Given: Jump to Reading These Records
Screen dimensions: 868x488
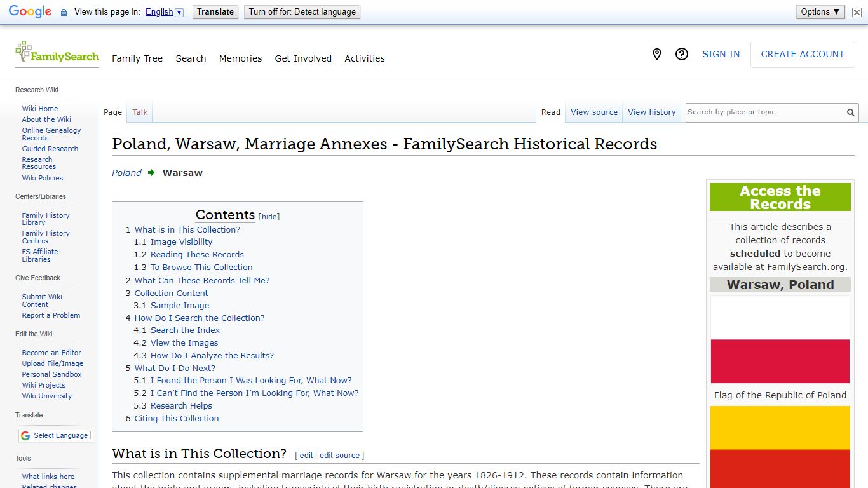Looking at the screenshot, I should tap(197, 255).
